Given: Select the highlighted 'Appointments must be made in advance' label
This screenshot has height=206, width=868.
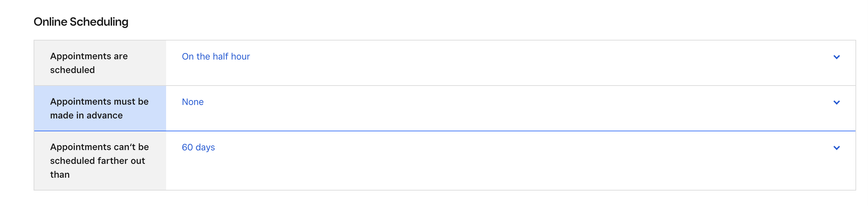Looking at the screenshot, I should point(100,108).
